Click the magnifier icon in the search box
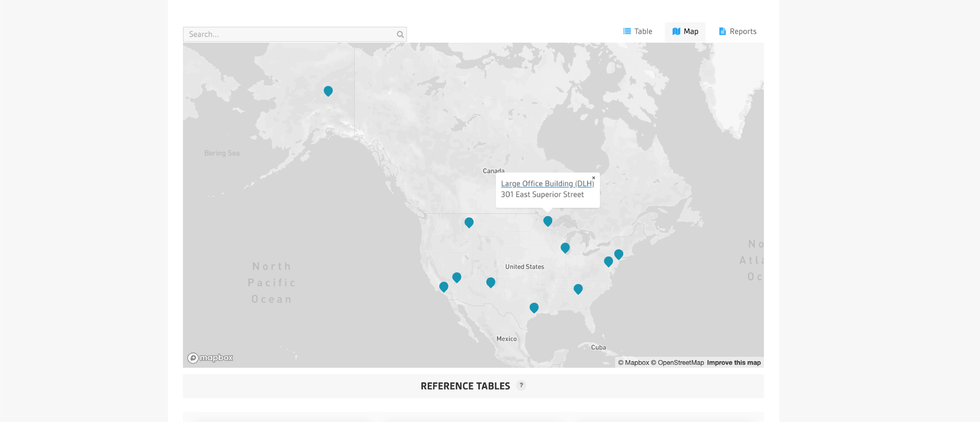Viewport: 980px width, 422px height. click(400, 35)
